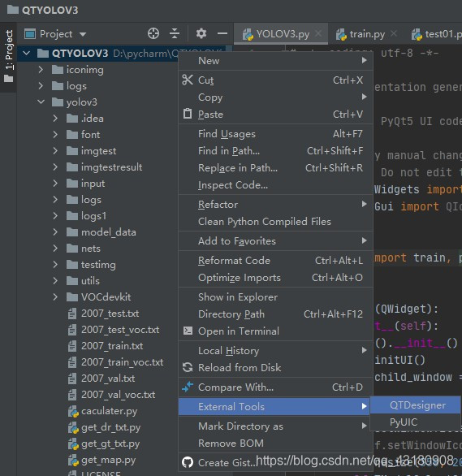Hide the Project panel with minus icon

222,33
